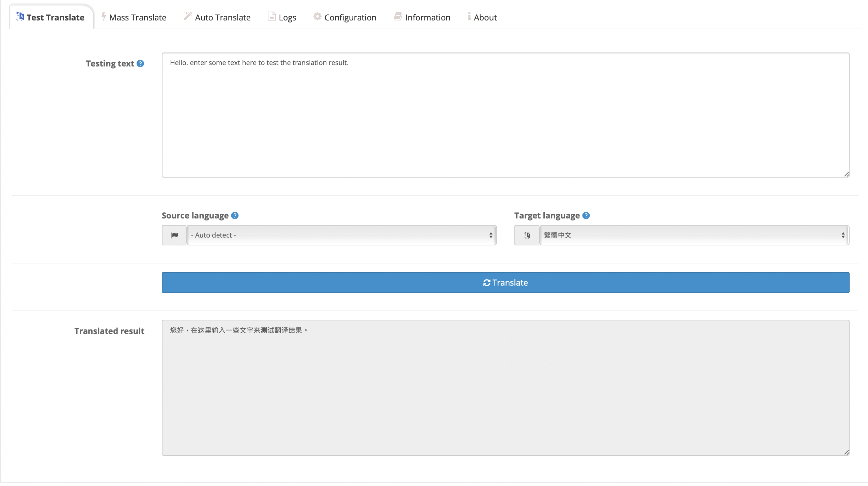Open the About tab

point(485,17)
